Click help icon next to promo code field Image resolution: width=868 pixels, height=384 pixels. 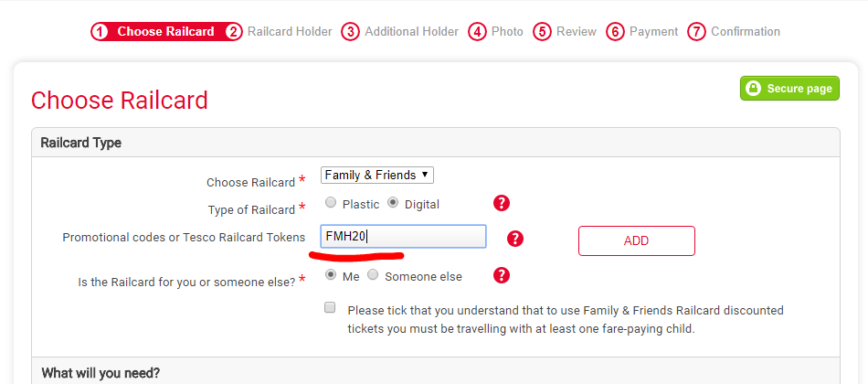[515, 239]
